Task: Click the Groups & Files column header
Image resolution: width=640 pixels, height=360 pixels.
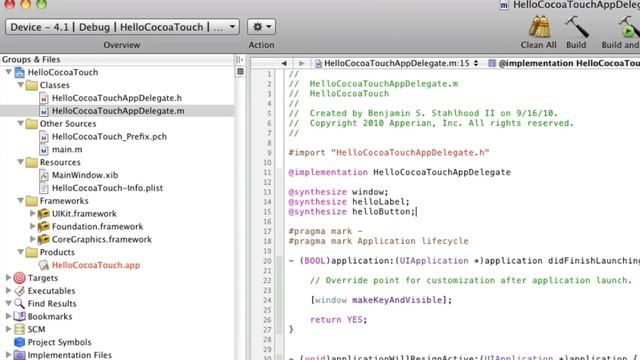Action: coord(117,60)
